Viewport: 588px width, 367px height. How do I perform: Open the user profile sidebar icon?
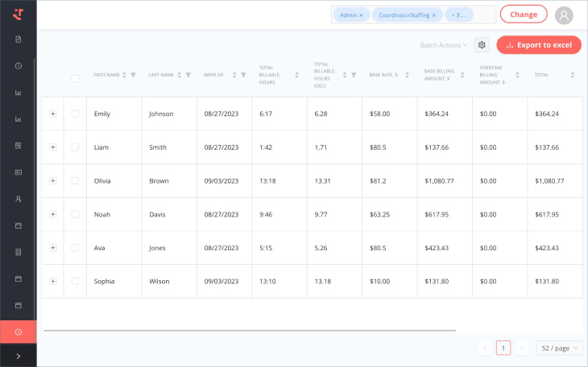point(18,198)
